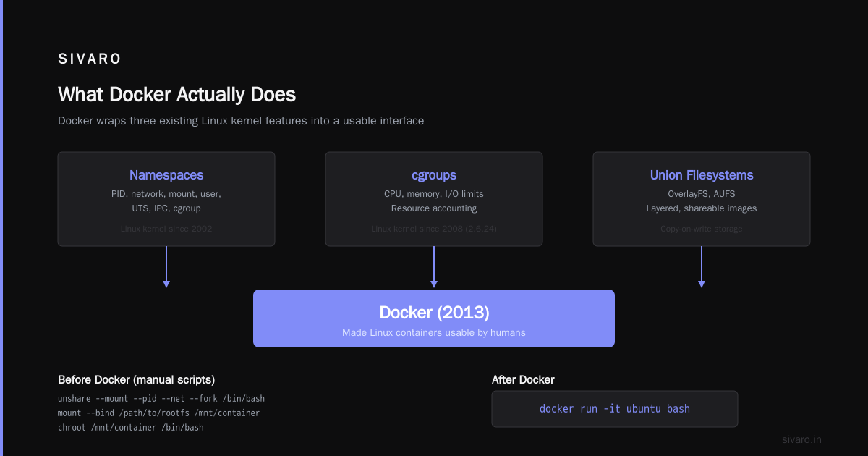Click 'Copy-on-write storage' caption
The width and height of the screenshot is (868, 456).
point(702,229)
